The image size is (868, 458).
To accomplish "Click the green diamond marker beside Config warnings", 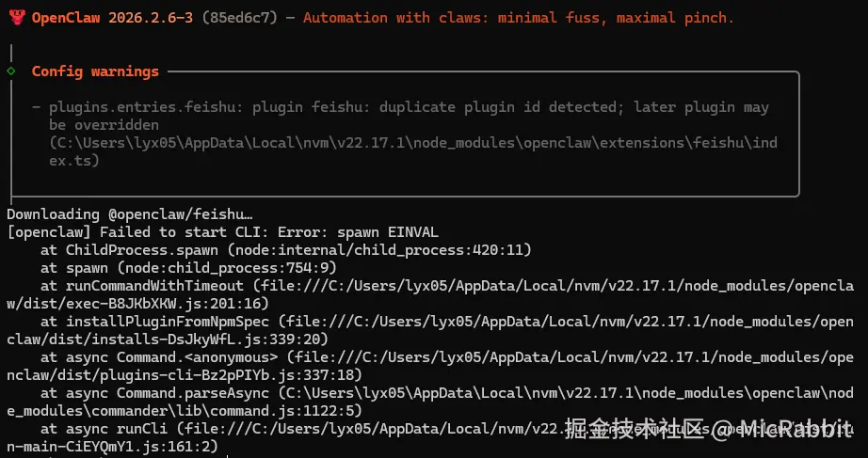I will pos(11,71).
